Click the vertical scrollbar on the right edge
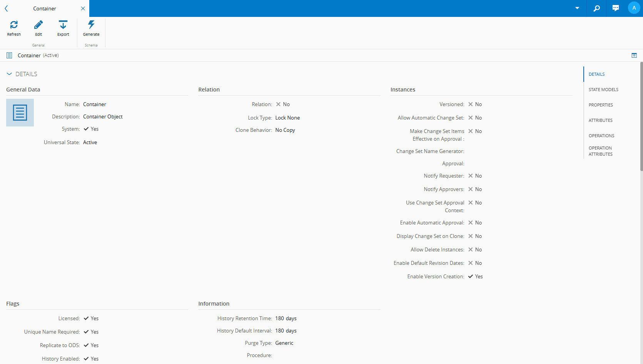This screenshot has width=643, height=364. tap(641, 115)
